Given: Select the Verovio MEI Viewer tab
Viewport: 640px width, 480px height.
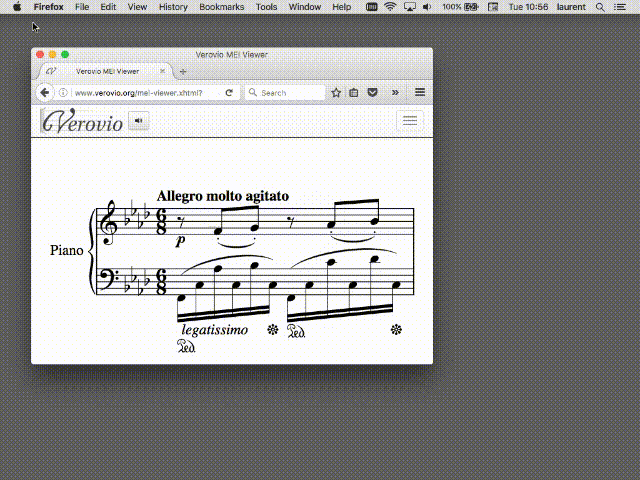Looking at the screenshot, I should coord(105,72).
